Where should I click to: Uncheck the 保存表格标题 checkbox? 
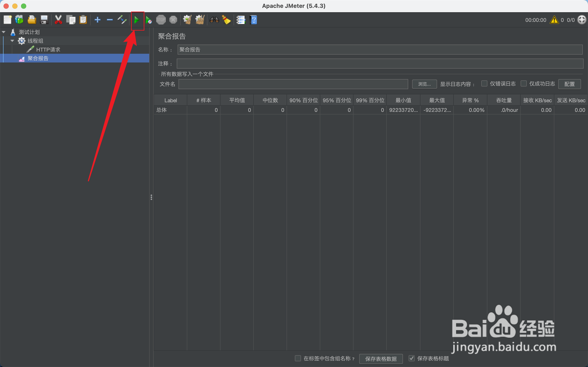coord(412,358)
